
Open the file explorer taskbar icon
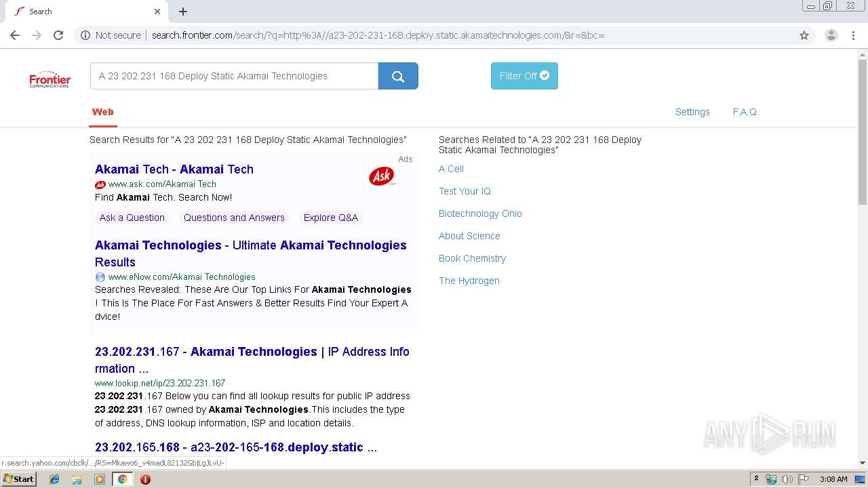[x=77, y=479]
